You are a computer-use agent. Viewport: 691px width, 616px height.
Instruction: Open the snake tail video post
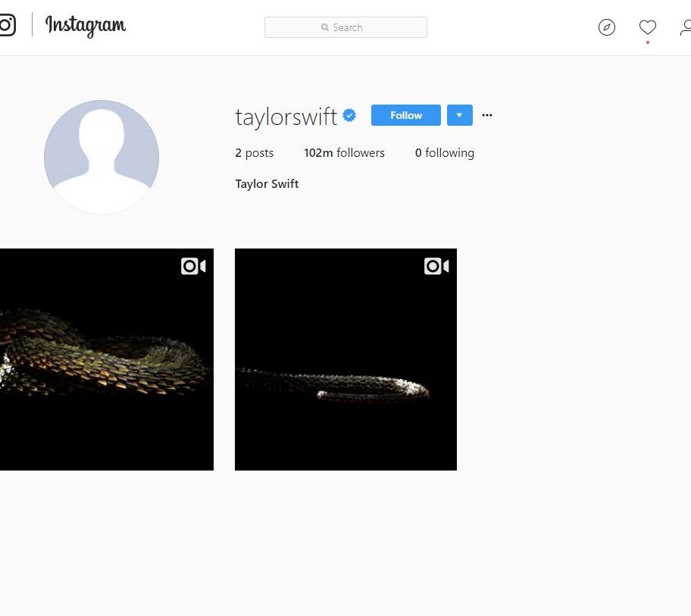(345, 360)
